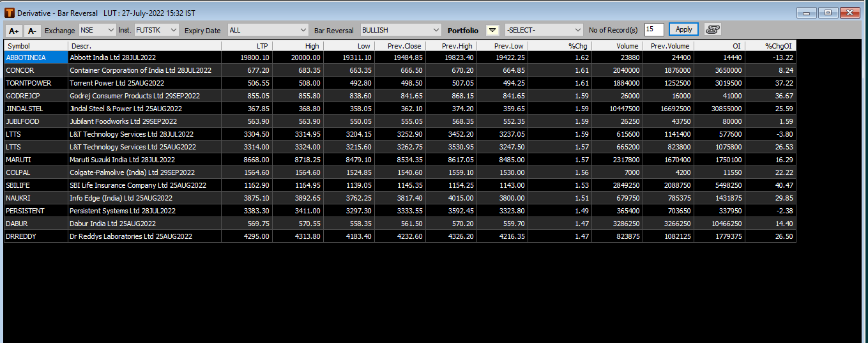Click High value 4313.80
Screen dimensions: 868x343
pyautogui.click(x=298, y=236)
